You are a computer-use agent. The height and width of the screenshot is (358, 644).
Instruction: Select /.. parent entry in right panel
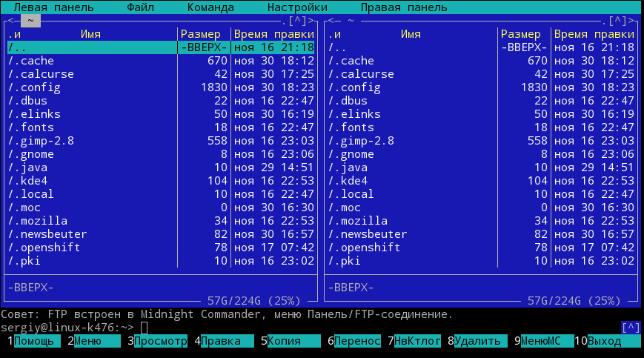coord(482,47)
